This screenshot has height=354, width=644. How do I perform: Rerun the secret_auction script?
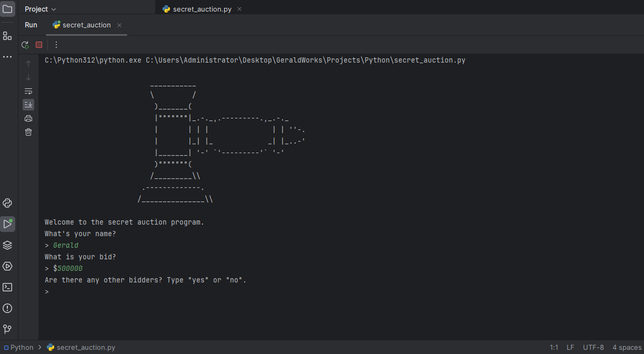click(25, 45)
